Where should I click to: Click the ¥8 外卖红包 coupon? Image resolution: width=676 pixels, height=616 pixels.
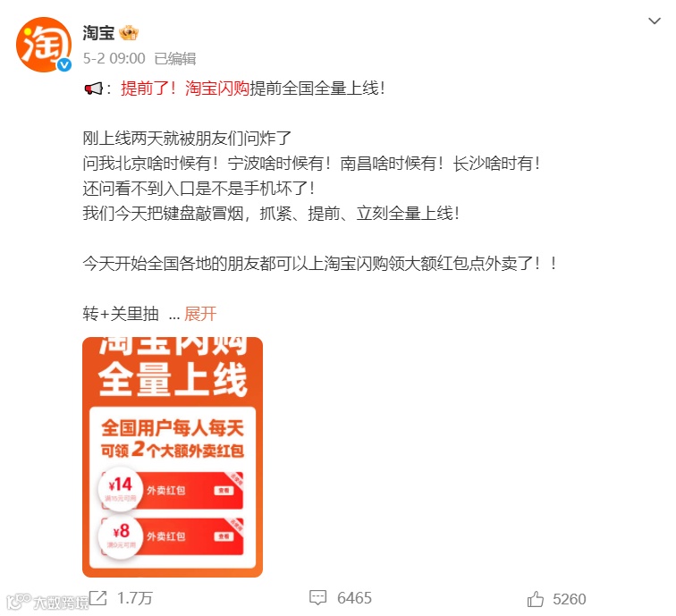(171, 536)
